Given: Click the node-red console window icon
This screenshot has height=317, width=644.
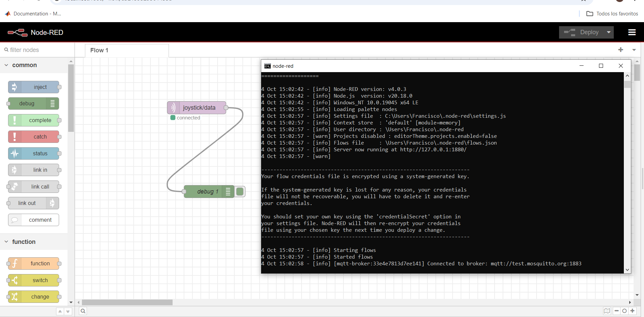Looking at the screenshot, I should point(267,66).
